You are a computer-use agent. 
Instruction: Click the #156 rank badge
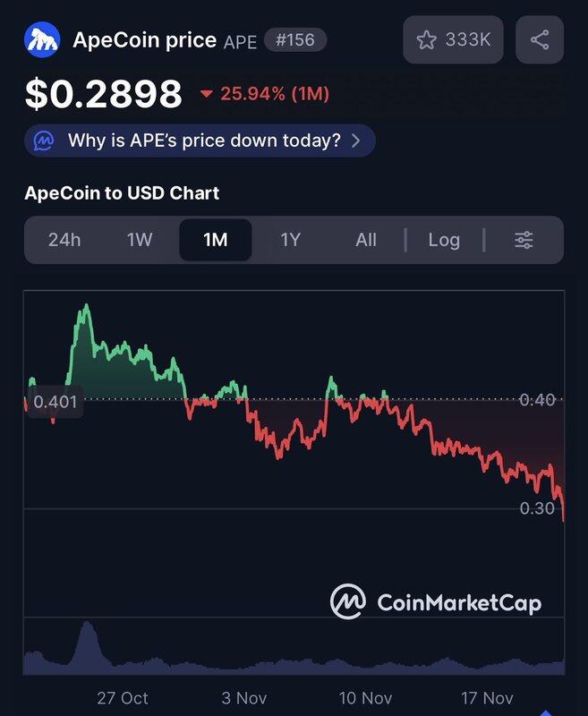click(x=295, y=40)
